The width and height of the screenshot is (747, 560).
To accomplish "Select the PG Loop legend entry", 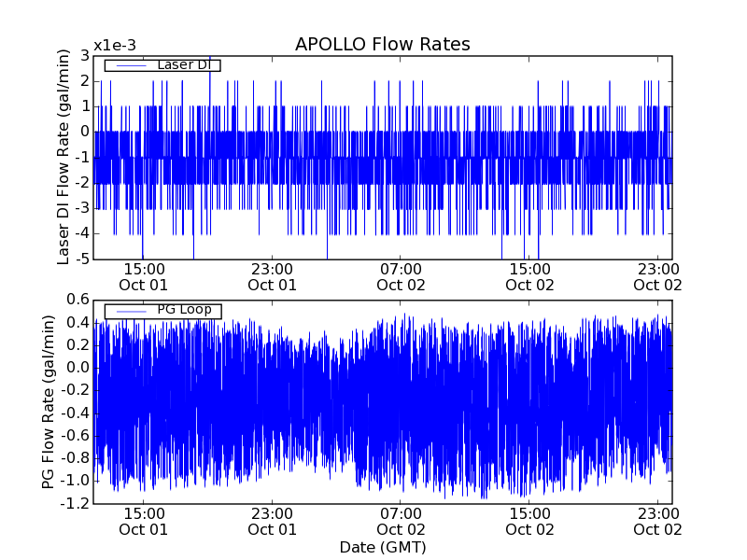I will point(183,310).
